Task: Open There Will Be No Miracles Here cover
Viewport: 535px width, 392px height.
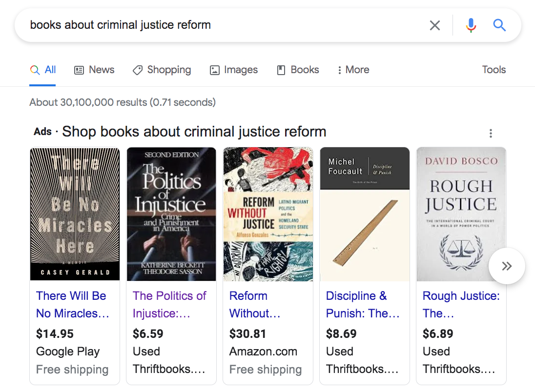Action: click(x=75, y=214)
